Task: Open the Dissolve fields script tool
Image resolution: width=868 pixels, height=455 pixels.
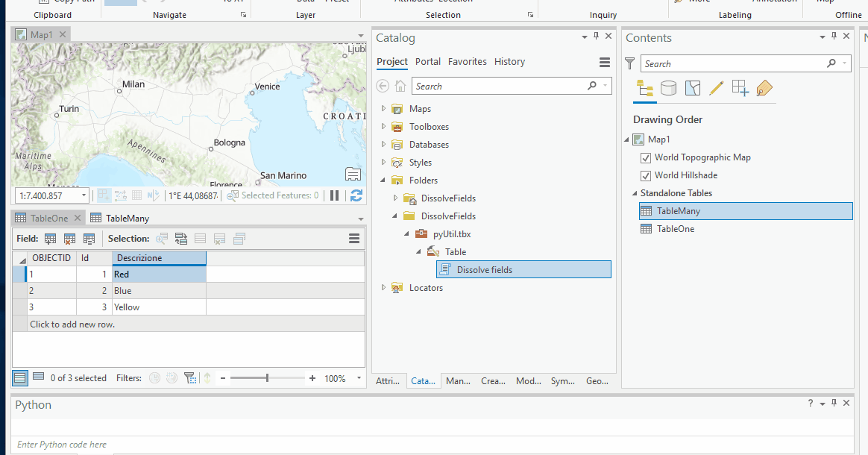Action: coord(523,269)
